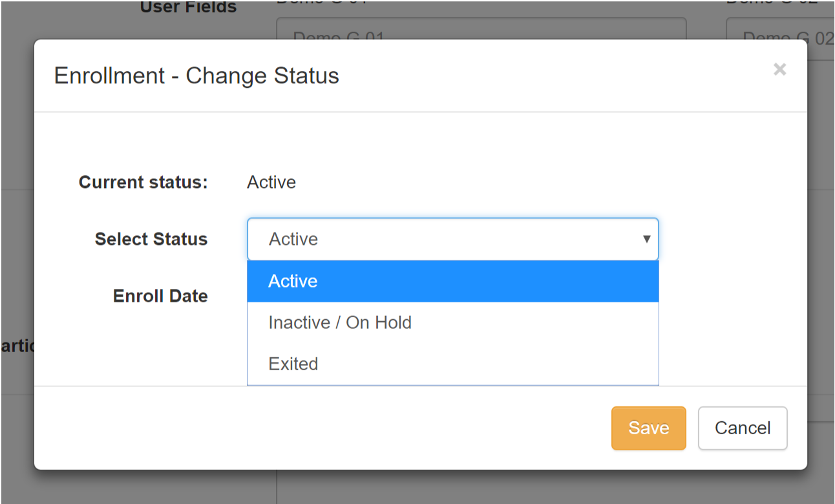The height and width of the screenshot is (504, 835).
Task: Click the partially hidden text at left edge
Action: [x=17, y=346]
